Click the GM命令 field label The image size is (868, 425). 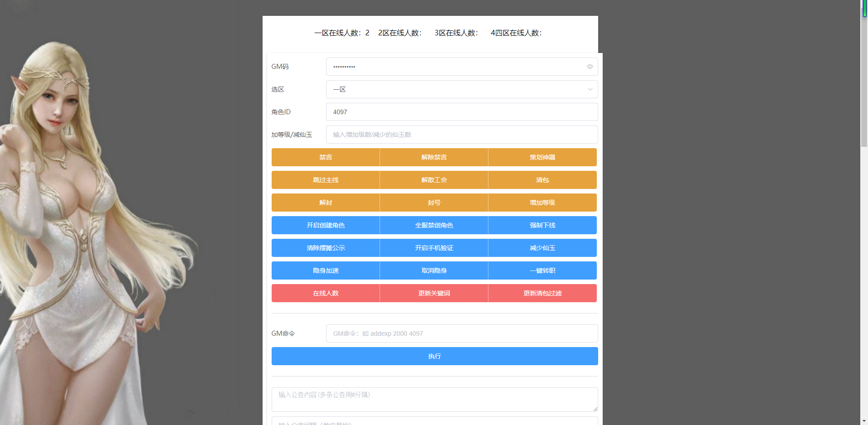283,333
